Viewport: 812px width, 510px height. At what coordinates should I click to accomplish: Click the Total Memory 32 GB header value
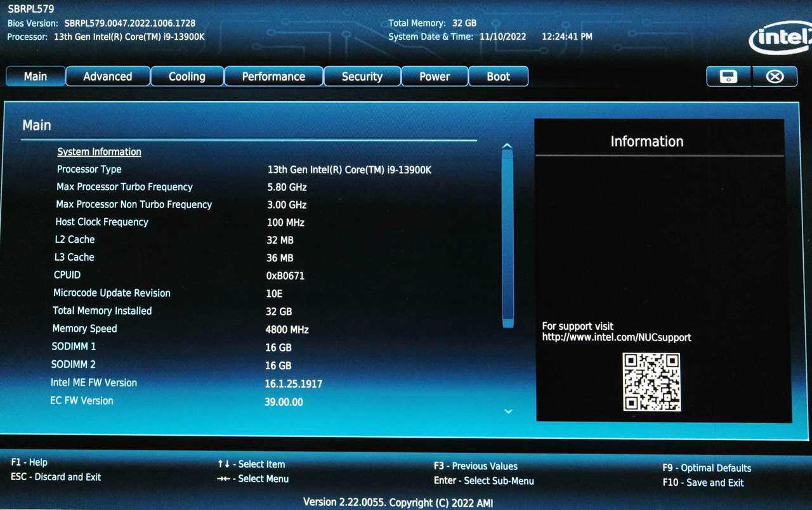pyautogui.click(x=464, y=23)
